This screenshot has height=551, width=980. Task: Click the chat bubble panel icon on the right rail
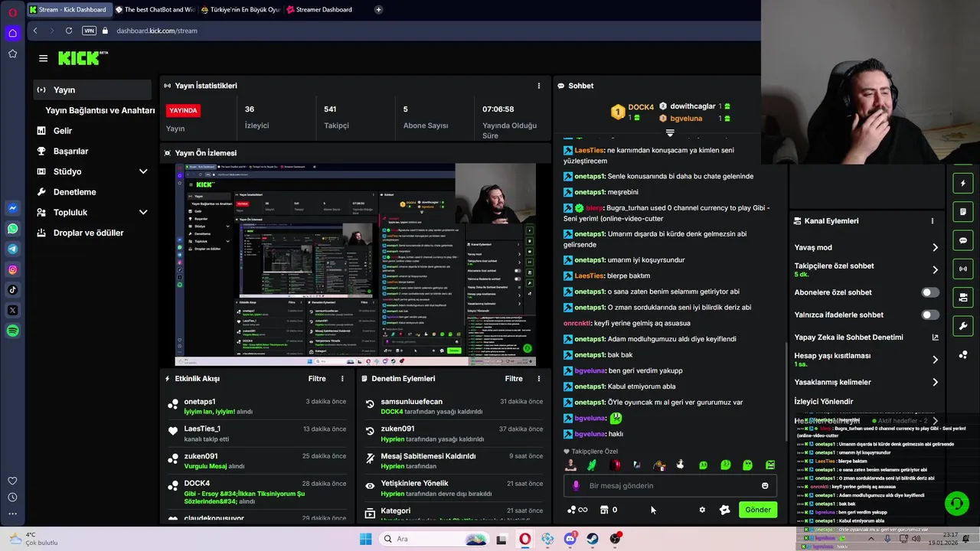(x=963, y=240)
